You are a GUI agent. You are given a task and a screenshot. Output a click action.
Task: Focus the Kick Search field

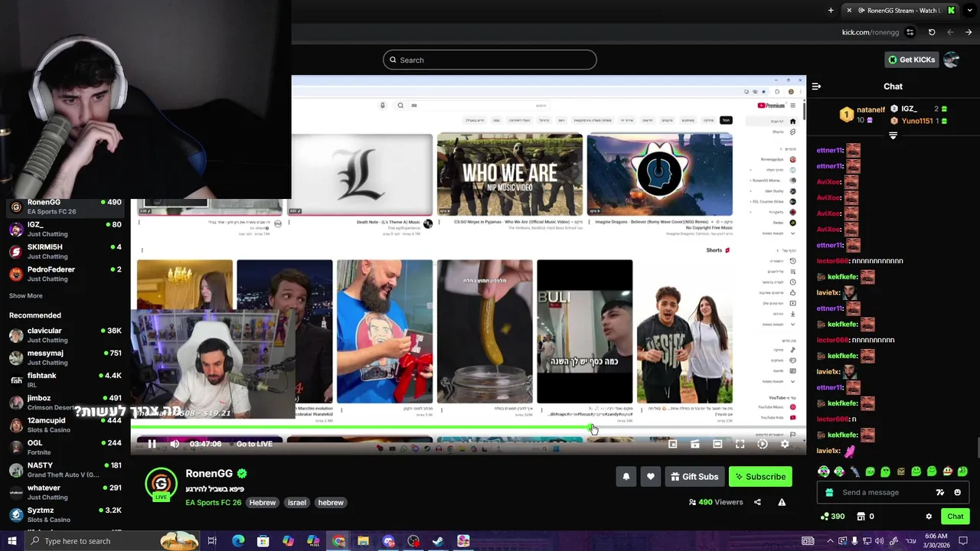[x=490, y=60]
